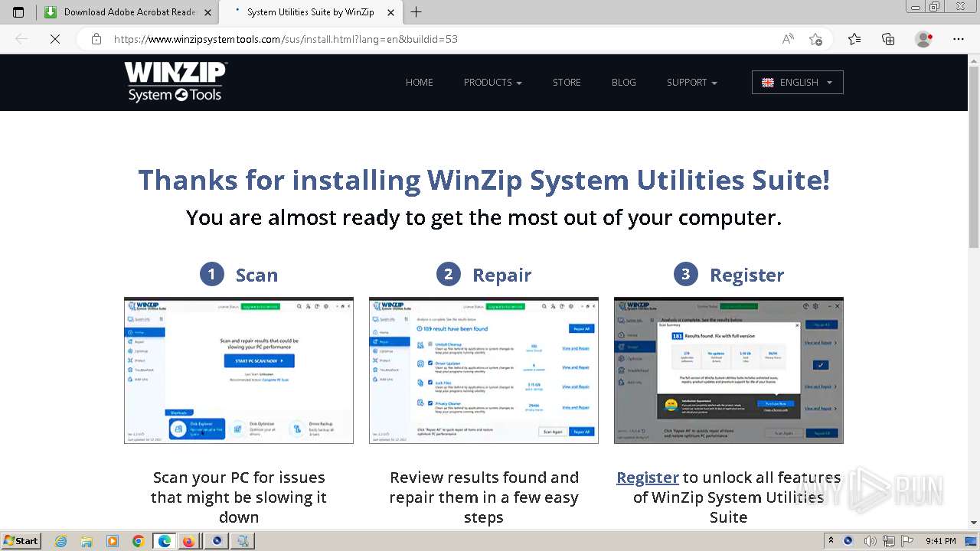Go back to the previous page
Screen dimensions: 980x551
point(21,39)
